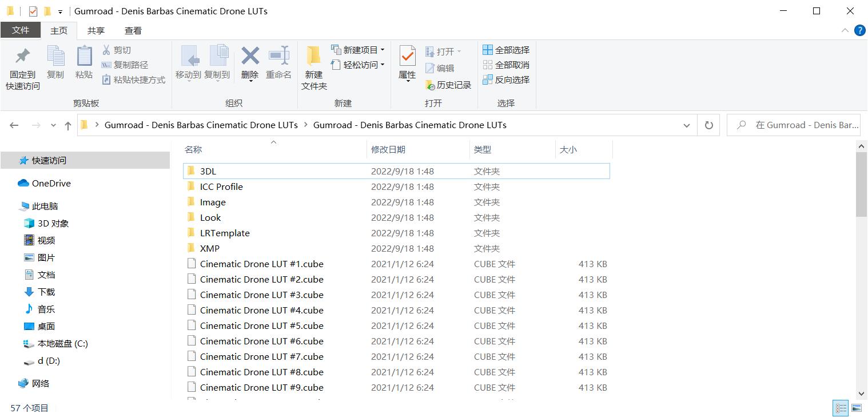Screen dimensions: 868x417
Task: Sort by the 大小 column header
Action: coord(568,150)
